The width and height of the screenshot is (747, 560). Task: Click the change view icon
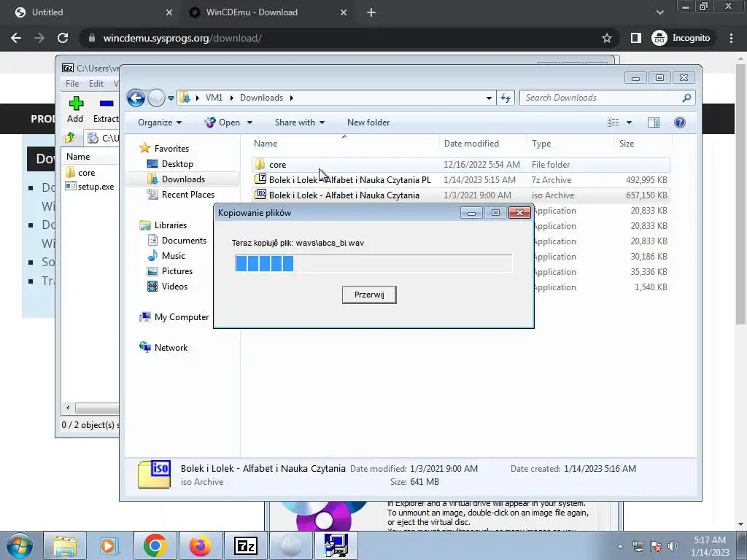click(x=613, y=122)
